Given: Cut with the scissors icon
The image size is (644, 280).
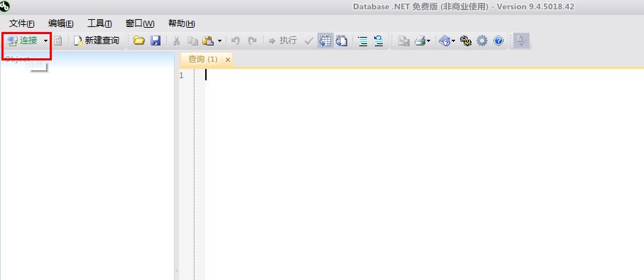Looking at the screenshot, I should pos(177,41).
